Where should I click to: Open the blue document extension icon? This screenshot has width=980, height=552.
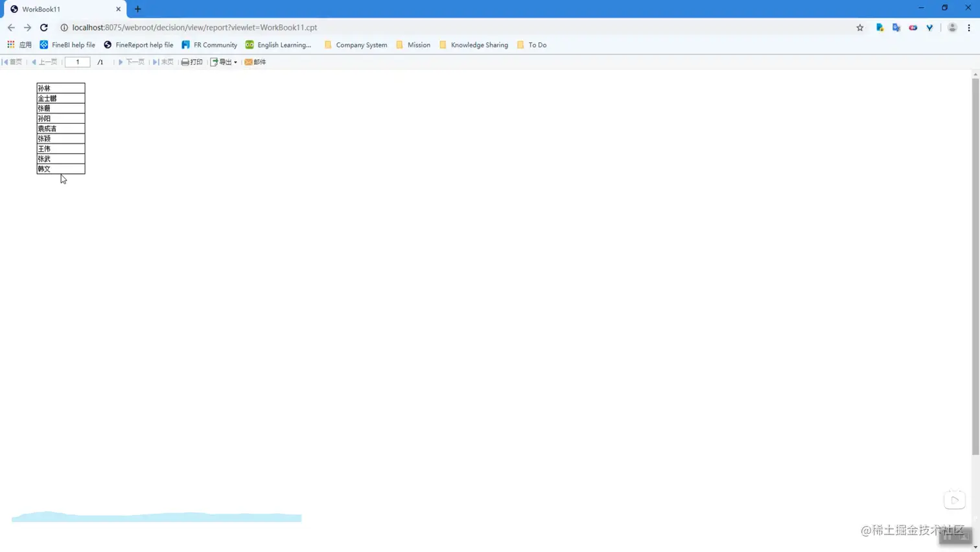(x=880, y=27)
